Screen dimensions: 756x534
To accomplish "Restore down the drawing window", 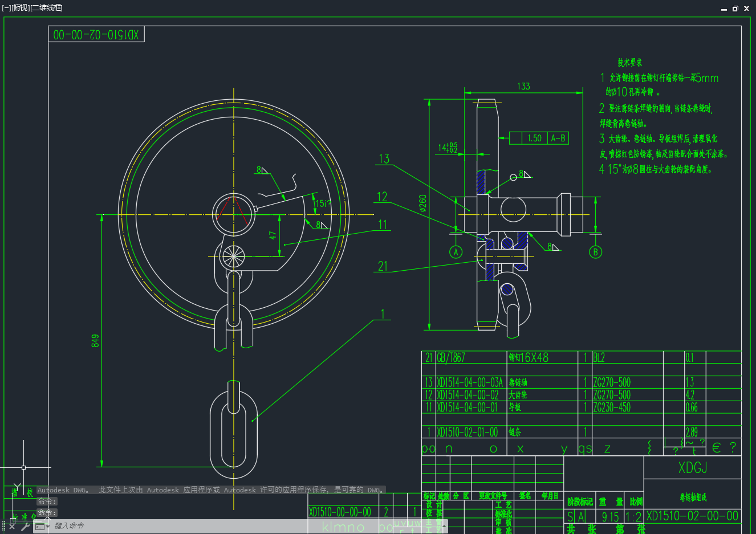I will click(x=735, y=9).
